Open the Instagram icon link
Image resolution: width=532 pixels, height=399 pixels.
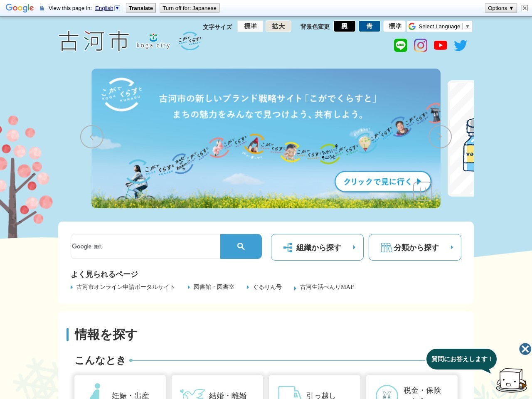(x=421, y=45)
